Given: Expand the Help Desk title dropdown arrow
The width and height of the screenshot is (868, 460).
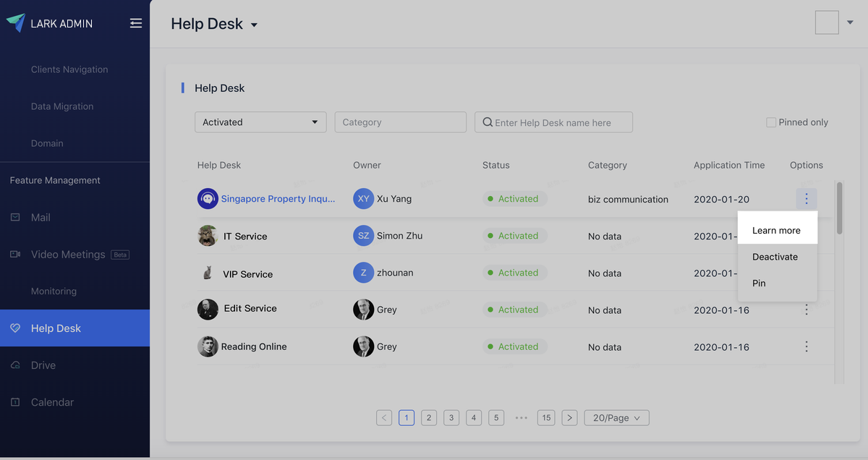Looking at the screenshot, I should pos(254,25).
